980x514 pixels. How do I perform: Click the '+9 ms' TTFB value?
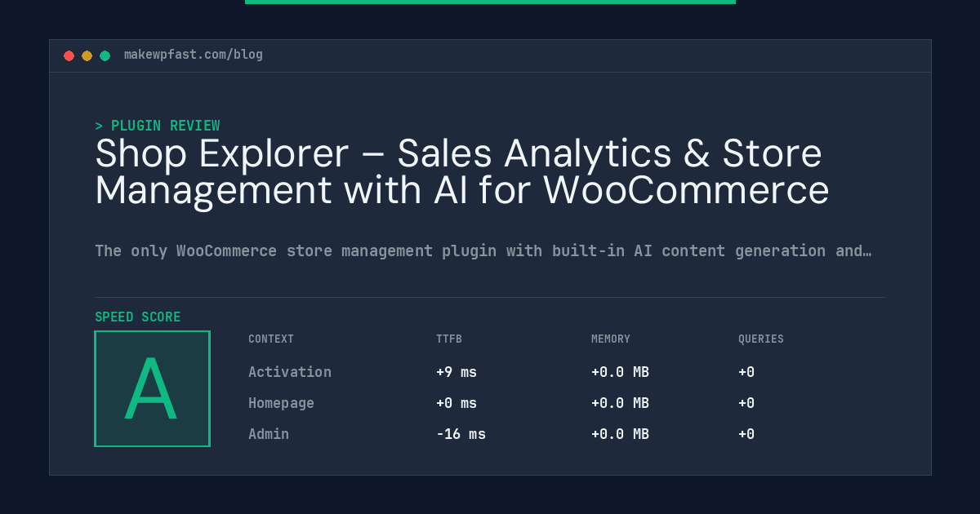click(x=457, y=372)
